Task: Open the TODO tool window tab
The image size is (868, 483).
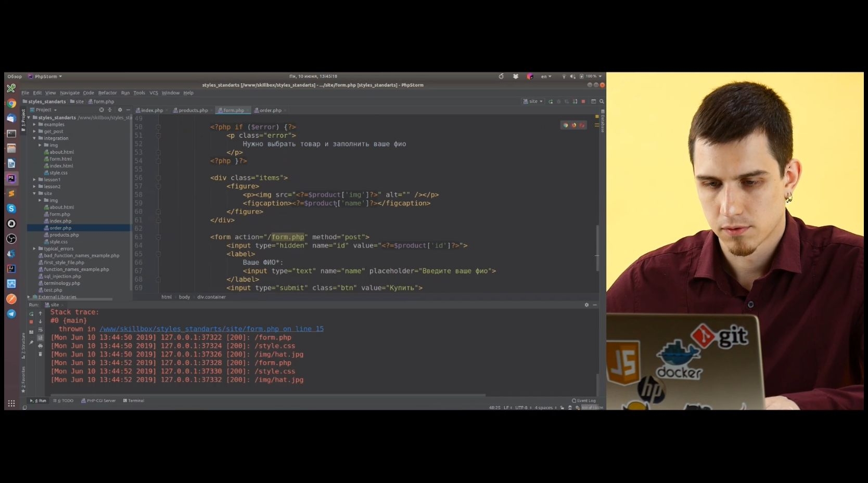Action: coord(63,401)
